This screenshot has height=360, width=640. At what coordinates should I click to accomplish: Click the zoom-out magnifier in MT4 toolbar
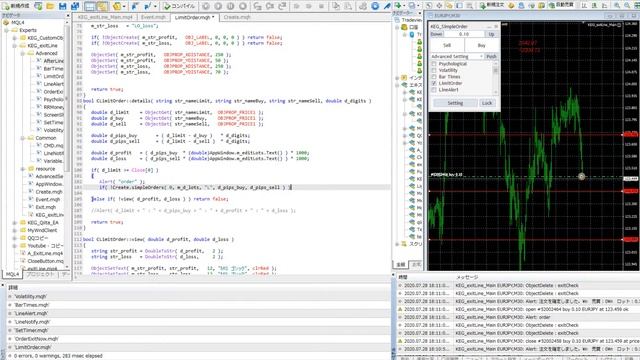[x=627, y=6]
